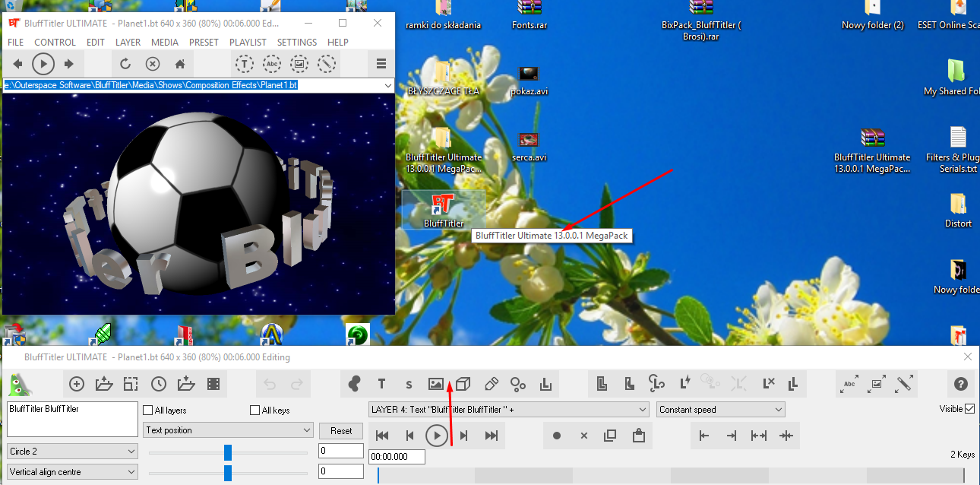Click the home icon in the preview toolbar

click(180, 64)
